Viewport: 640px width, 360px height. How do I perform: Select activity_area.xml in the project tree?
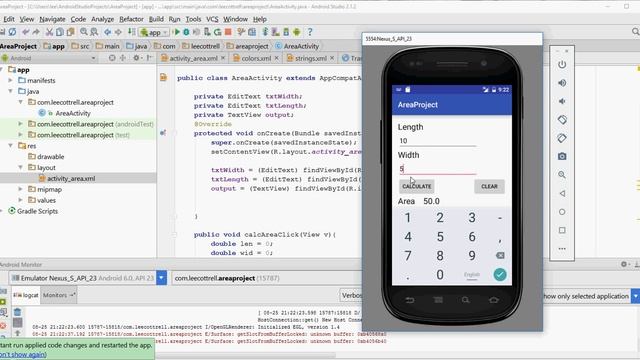tap(71, 178)
